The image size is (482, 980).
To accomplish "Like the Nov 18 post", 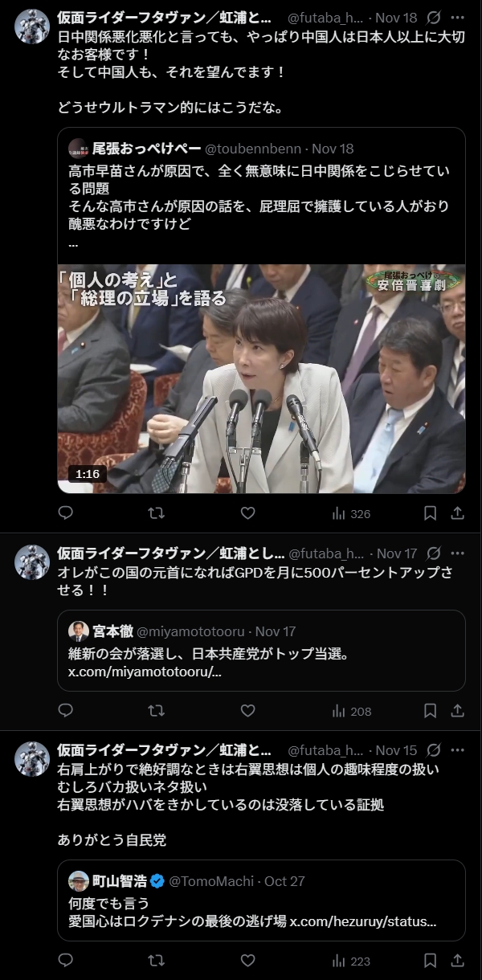I will 248,512.
